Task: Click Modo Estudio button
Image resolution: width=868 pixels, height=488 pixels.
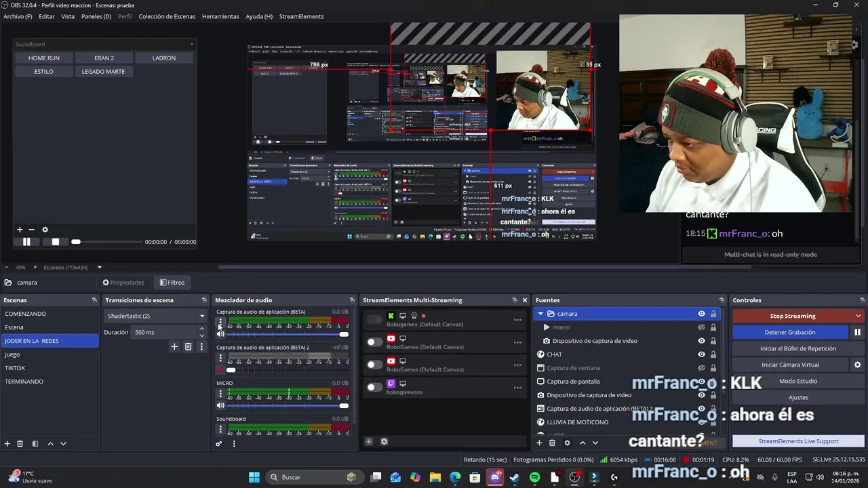Action: click(x=798, y=381)
